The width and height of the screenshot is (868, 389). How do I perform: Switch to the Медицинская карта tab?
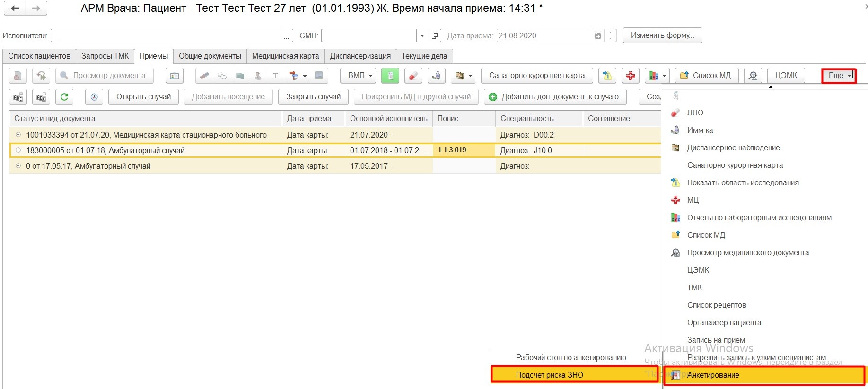[285, 56]
